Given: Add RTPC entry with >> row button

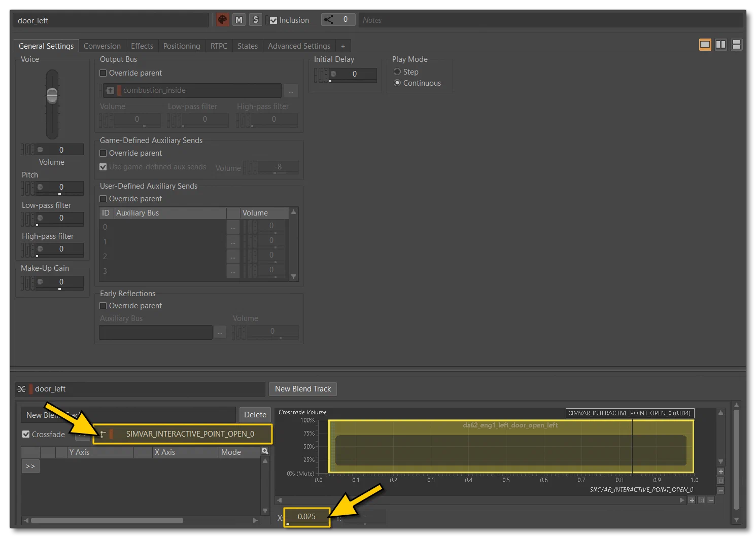Looking at the screenshot, I should [30, 466].
